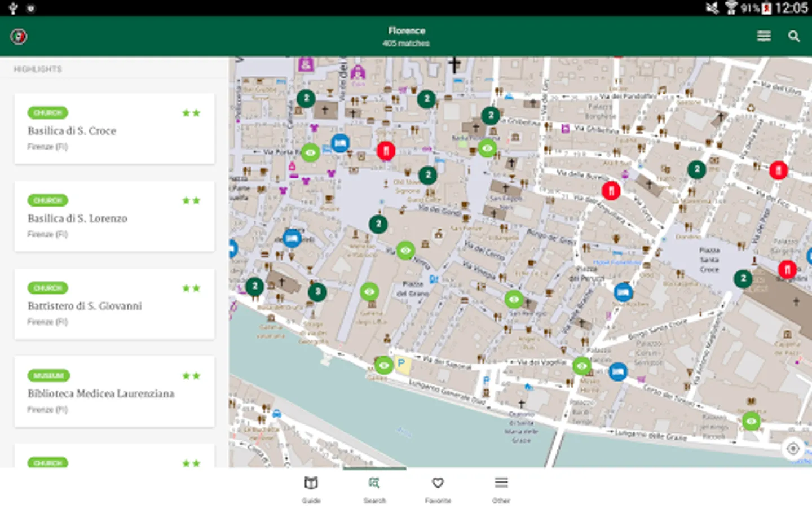Tap the Florence 405 matches title
812x508 pixels.
[x=406, y=37]
